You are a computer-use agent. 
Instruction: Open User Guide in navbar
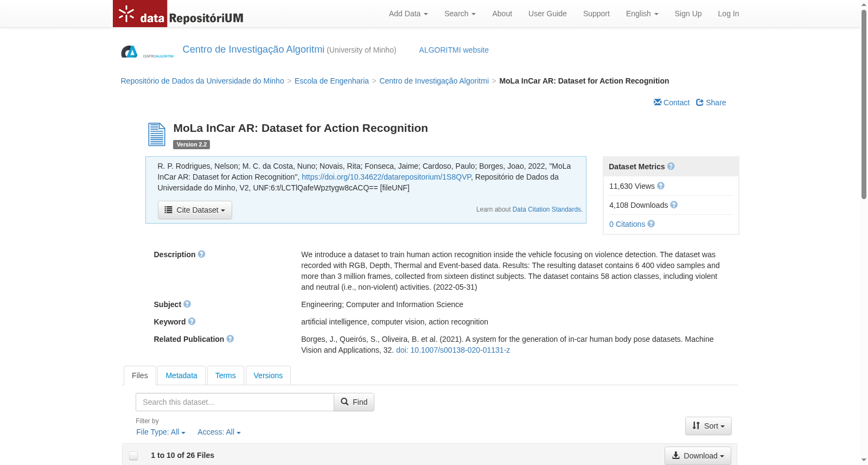[x=547, y=14]
